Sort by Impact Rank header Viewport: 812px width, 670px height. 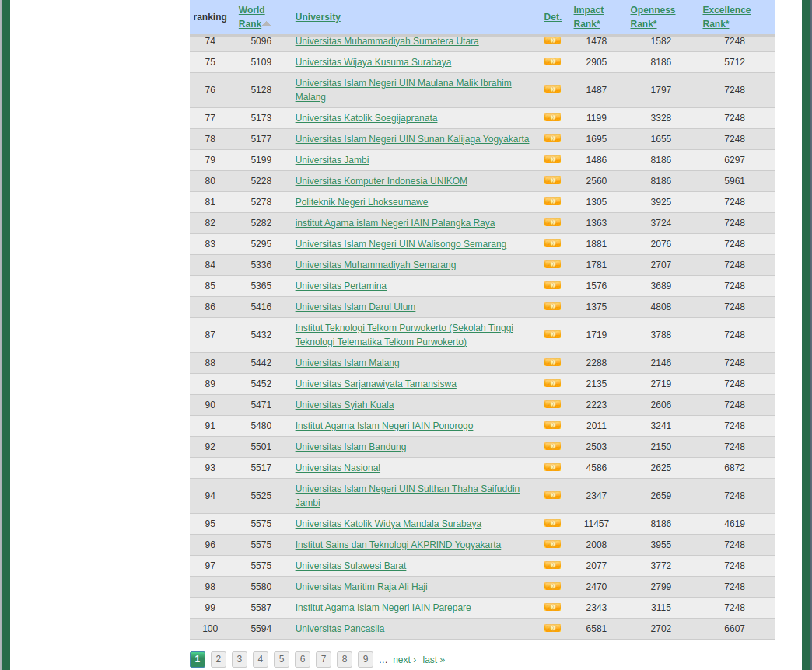pyautogui.click(x=588, y=17)
